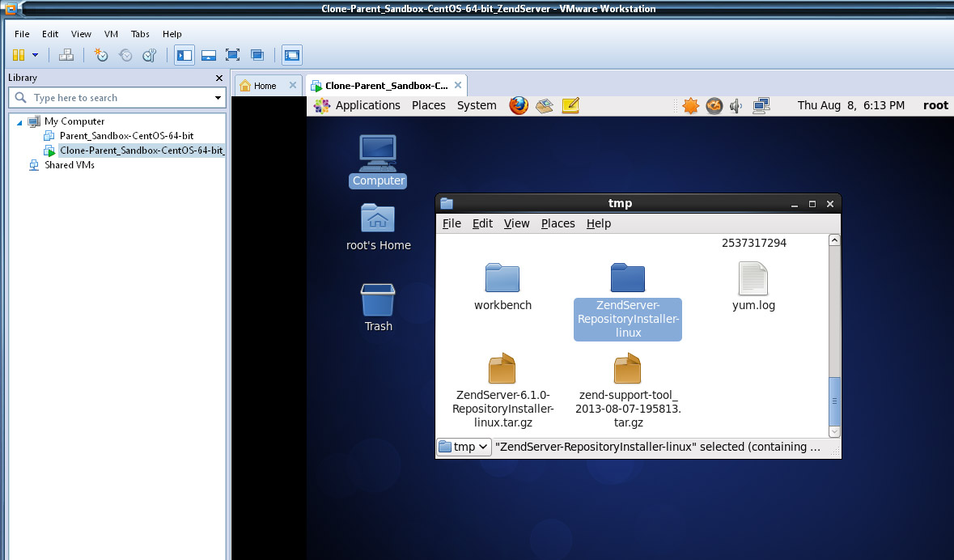The width and height of the screenshot is (954, 560).
Task: Select the ZendServer-6.1.0 tar.gz archive
Action: point(502,391)
